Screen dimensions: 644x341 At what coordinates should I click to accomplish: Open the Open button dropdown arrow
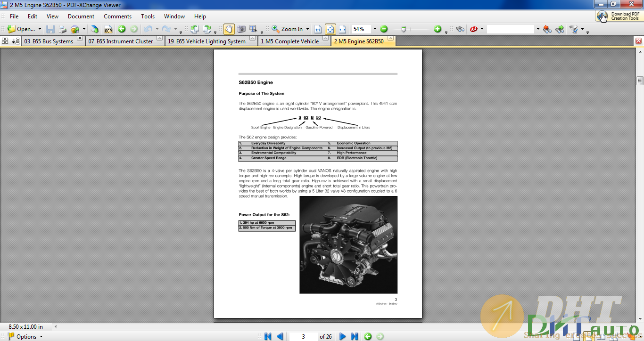40,29
